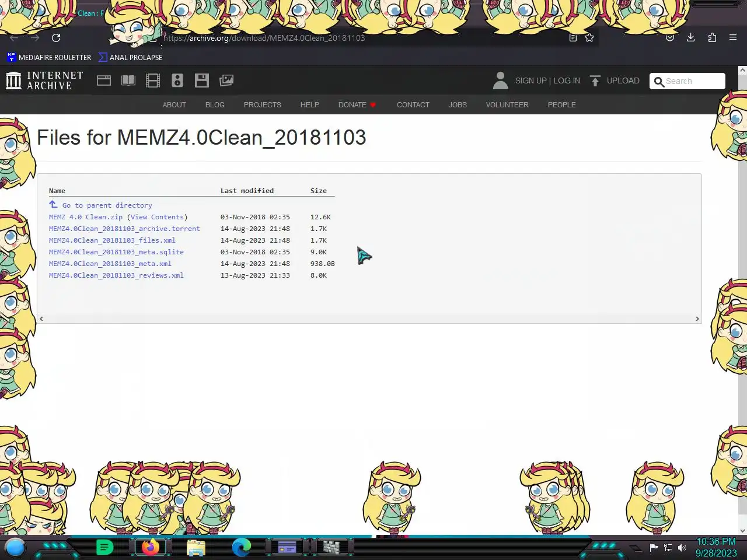The height and width of the screenshot is (560, 747).
Task: Open the Audio speaker icon
Action: 177,80
